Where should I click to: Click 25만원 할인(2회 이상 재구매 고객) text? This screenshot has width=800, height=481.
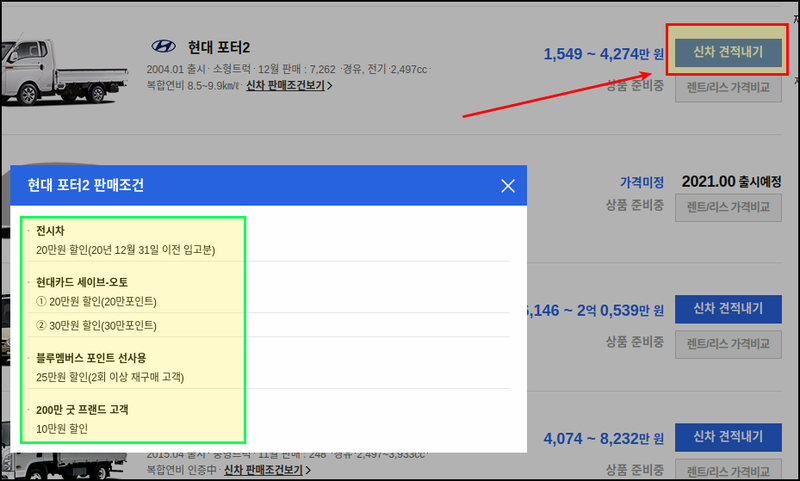110,377
